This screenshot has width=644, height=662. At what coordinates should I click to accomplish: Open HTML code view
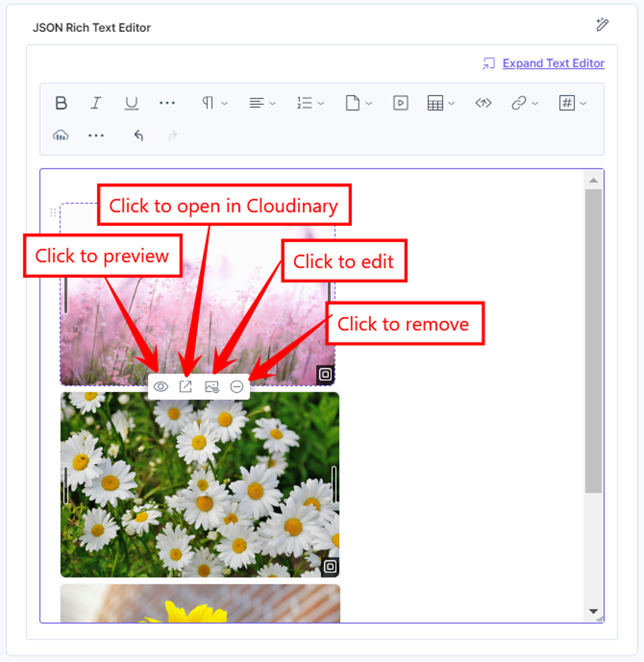pos(483,103)
